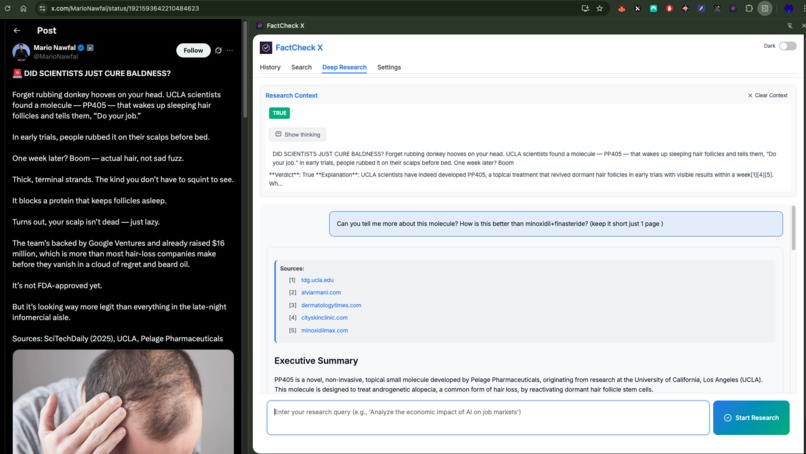Open the Settings tab

tap(389, 67)
